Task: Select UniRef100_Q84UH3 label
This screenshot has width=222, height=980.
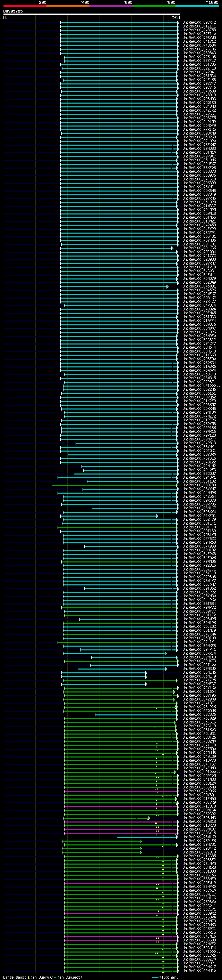Action: click(199, 106)
